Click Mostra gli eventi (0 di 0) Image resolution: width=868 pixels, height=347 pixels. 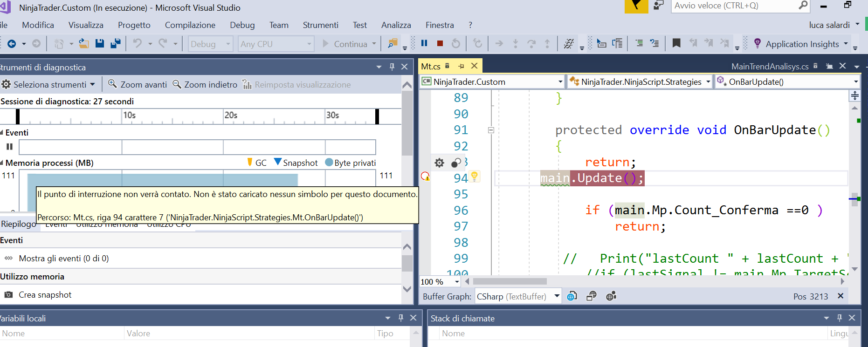(x=64, y=259)
